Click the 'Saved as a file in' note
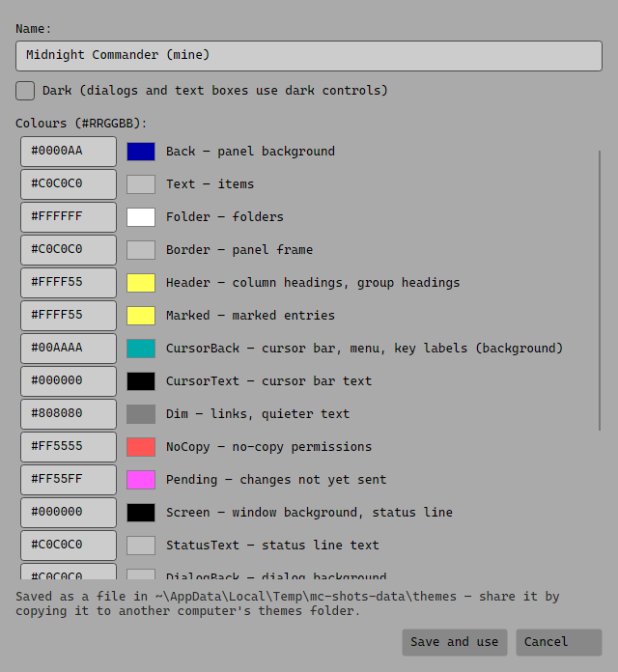 pos(288,603)
